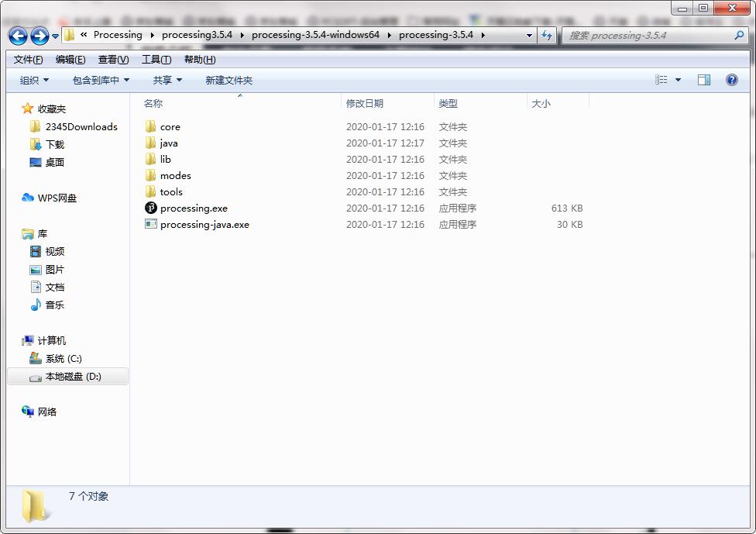Click the processing3.5.4 breadcrumb segment

click(x=197, y=35)
